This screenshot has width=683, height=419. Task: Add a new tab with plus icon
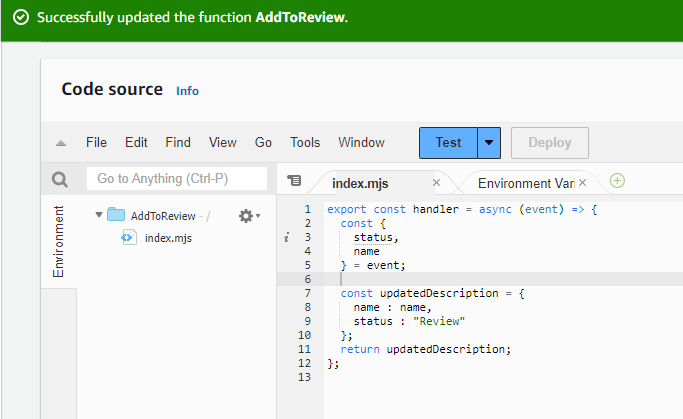click(617, 181)
